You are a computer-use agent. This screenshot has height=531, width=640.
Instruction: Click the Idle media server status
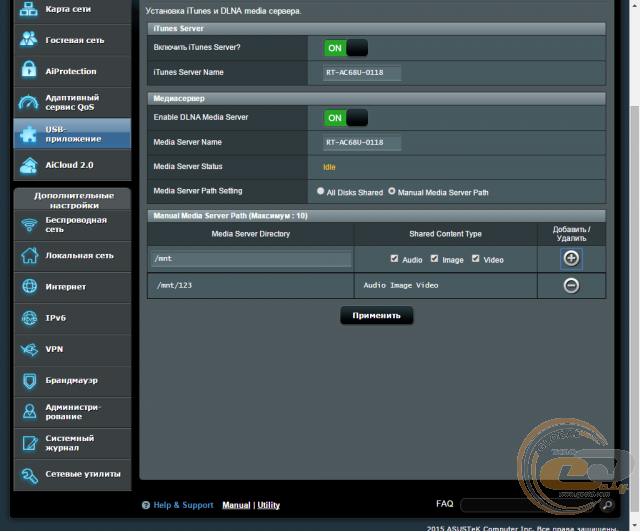pyautogui.click(x=329, y=167)
